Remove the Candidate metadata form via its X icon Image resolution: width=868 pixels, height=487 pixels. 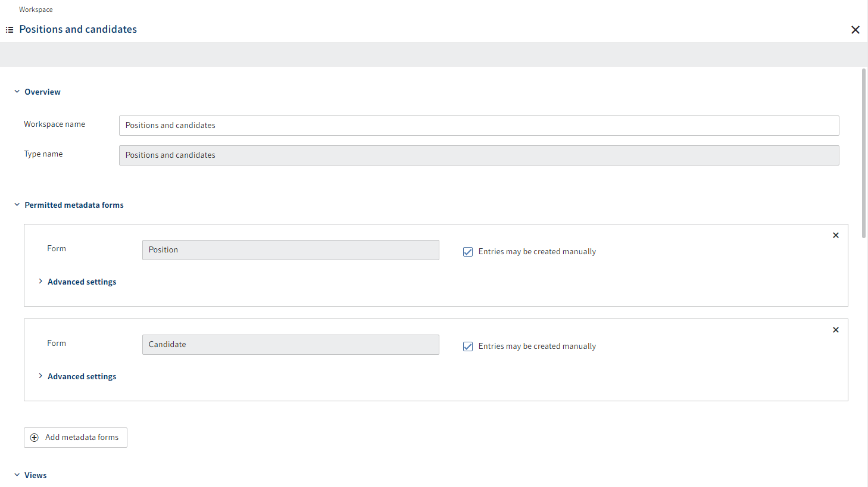[836, 329]
